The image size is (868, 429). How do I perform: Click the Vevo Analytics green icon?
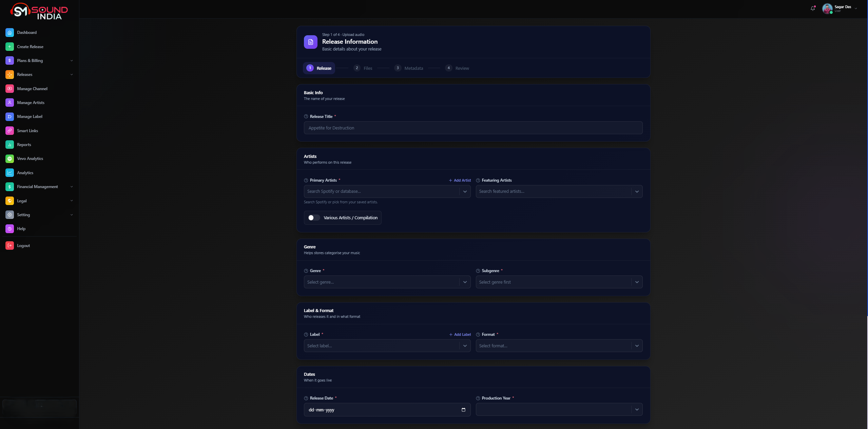9,159
